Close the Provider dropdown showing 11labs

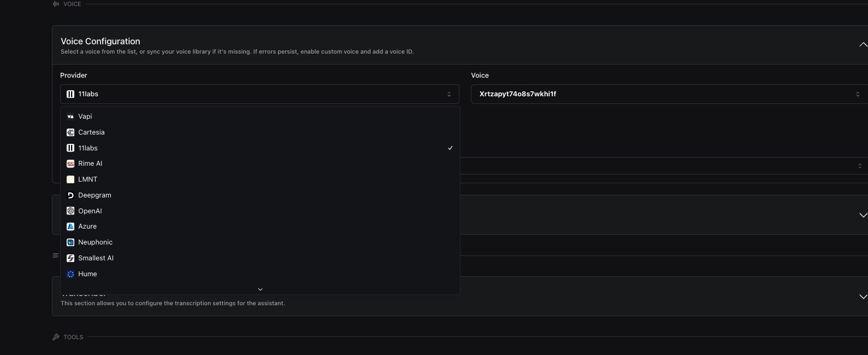tap(259, 94)
